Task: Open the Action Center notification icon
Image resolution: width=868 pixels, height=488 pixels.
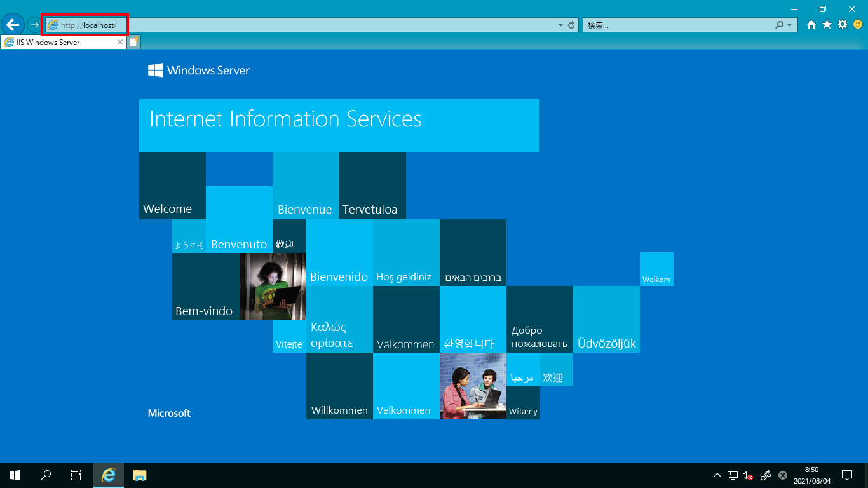Action: pyautogui.click(x=846, y=475)
